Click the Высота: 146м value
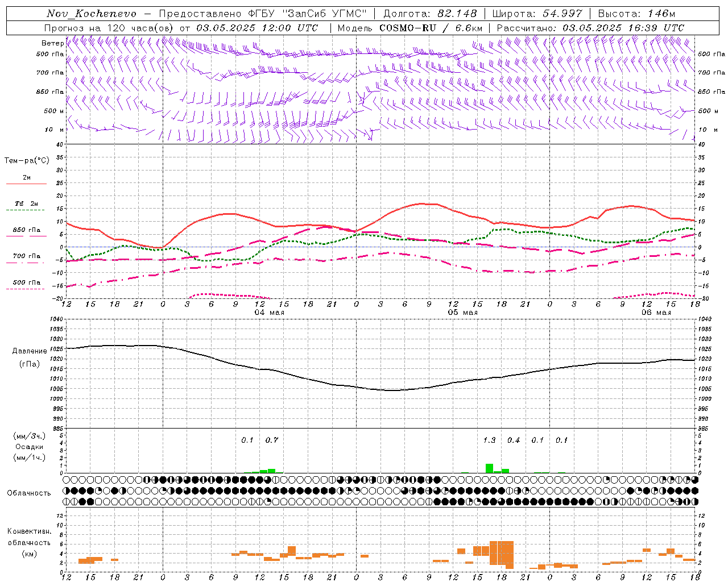728x582 pixels. pos(636,13)
